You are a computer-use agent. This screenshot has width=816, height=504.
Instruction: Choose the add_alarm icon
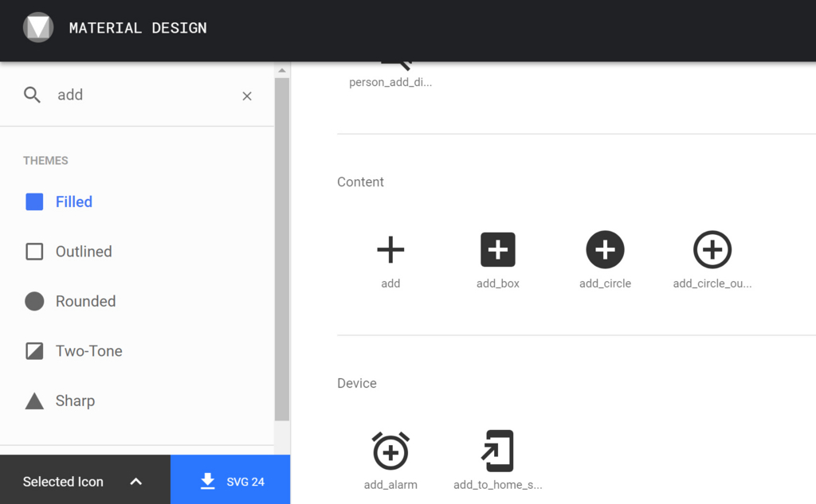point(390,451)
